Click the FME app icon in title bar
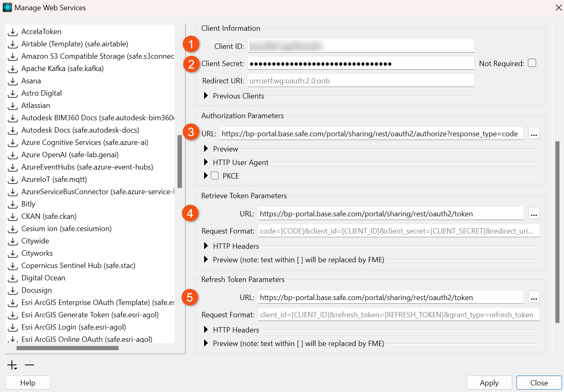Screen dimensions: 564x392 click(x=7, y=7)
